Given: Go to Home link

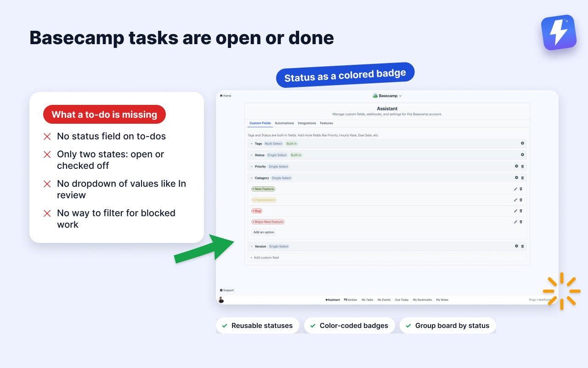Looking at the screenshot, I should 226,96.
